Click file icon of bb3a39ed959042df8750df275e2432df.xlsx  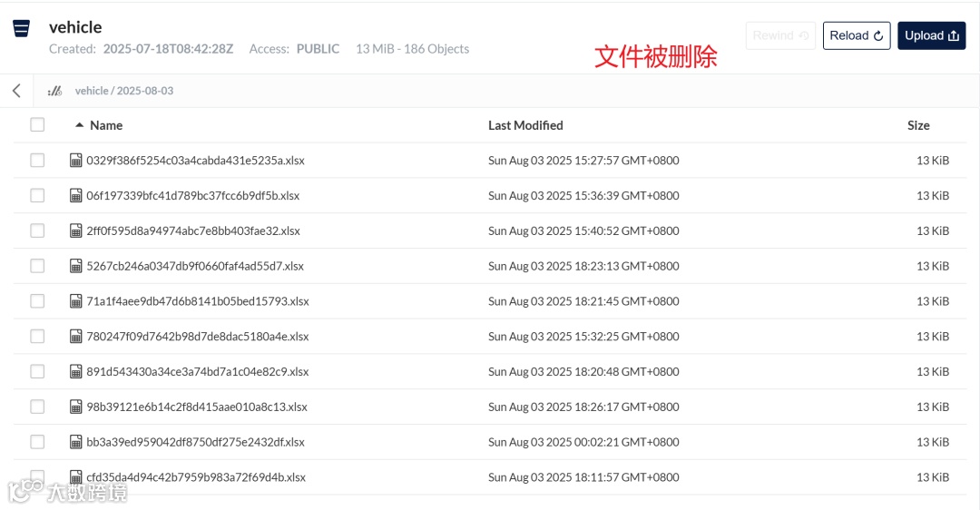[x=75, y=442]
